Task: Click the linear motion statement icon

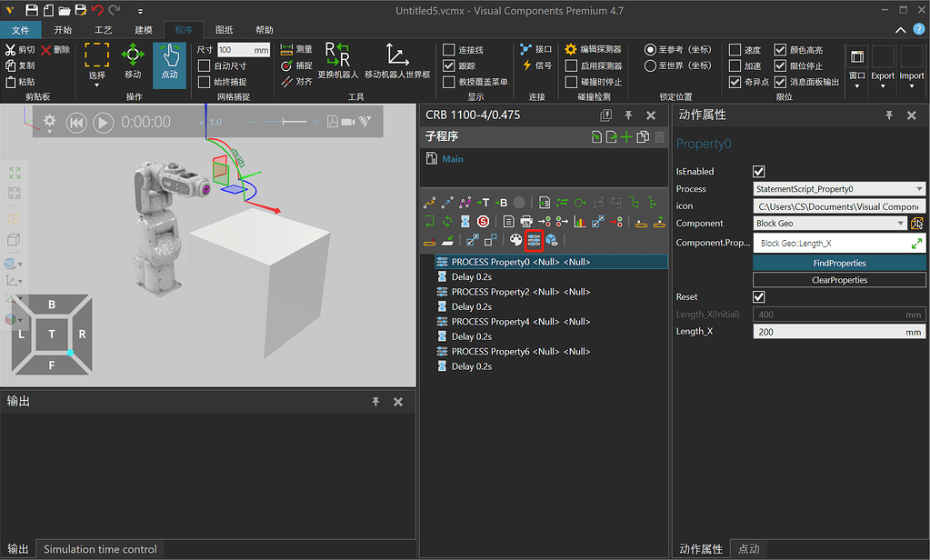Action: click(x=445, y=202)
